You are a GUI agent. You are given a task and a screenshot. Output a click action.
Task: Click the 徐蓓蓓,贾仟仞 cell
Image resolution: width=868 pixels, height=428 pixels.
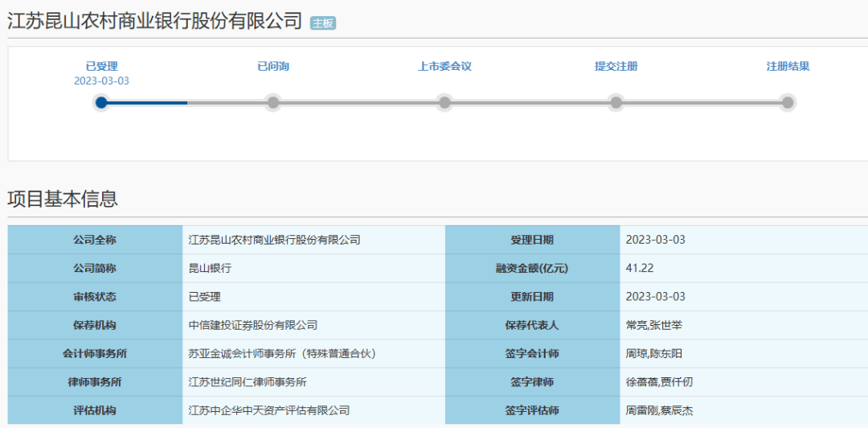click(744, 382)
